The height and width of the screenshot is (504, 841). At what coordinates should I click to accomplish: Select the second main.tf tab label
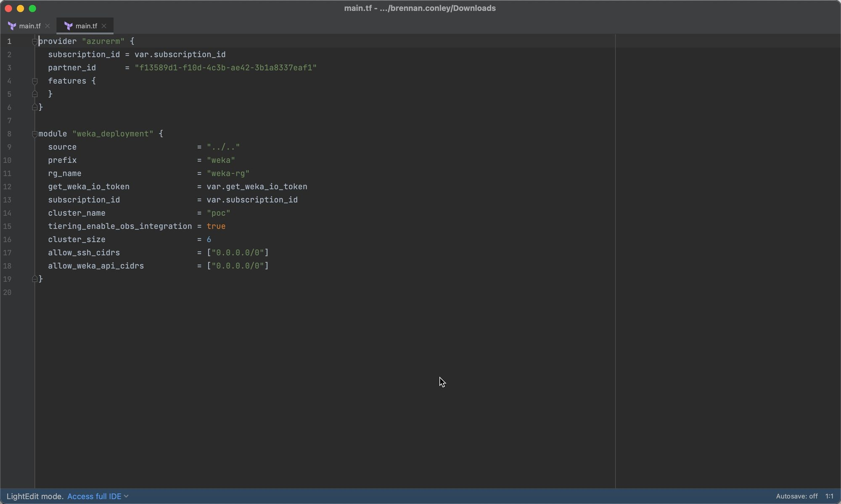[86, 26]
